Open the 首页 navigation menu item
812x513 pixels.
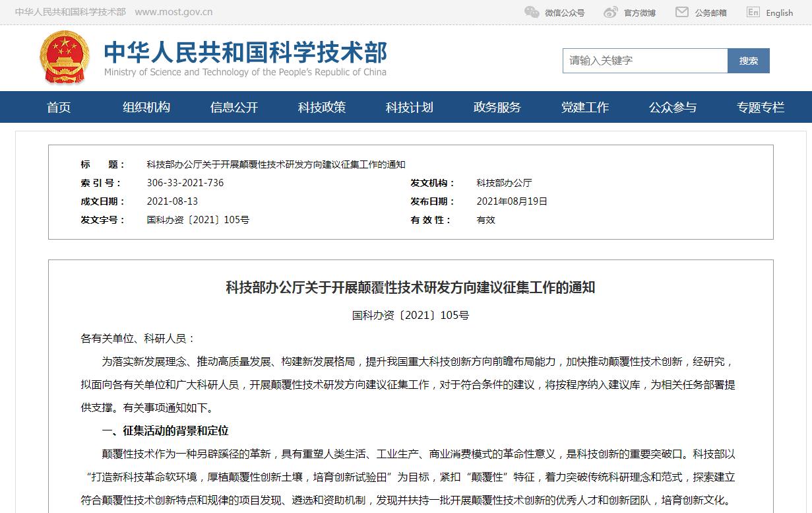(x=59, y=107)
